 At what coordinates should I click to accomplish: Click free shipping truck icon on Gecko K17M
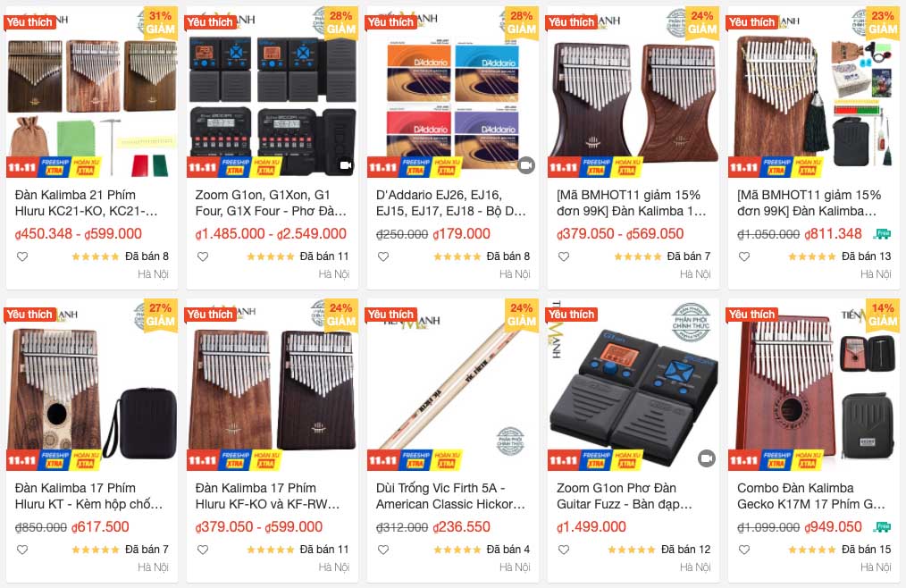point(883,526)
